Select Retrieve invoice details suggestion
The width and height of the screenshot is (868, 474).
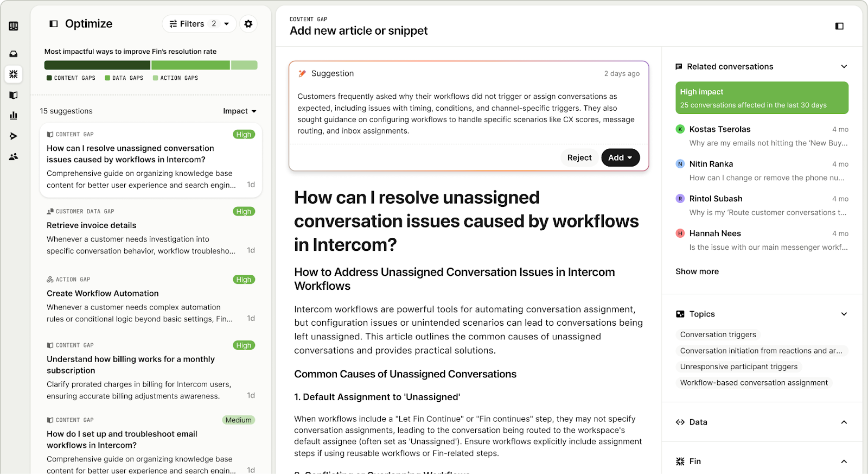(151, 231)
